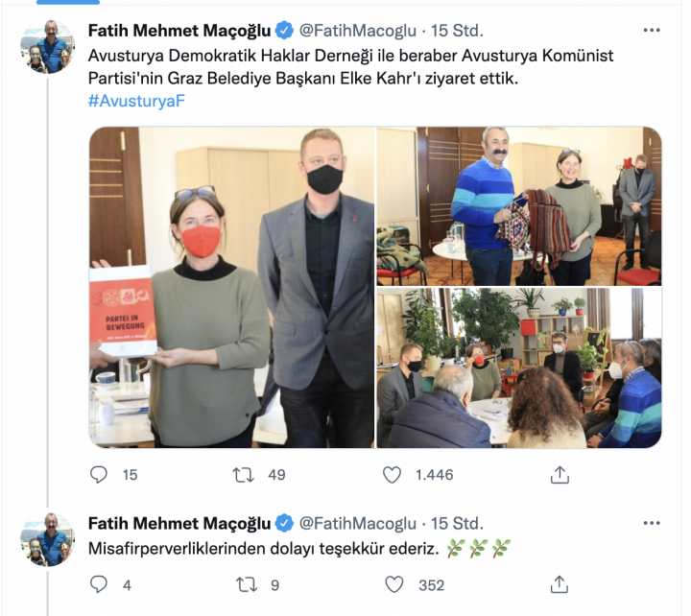Like the second tweet with 352 likes

(394, 584)
